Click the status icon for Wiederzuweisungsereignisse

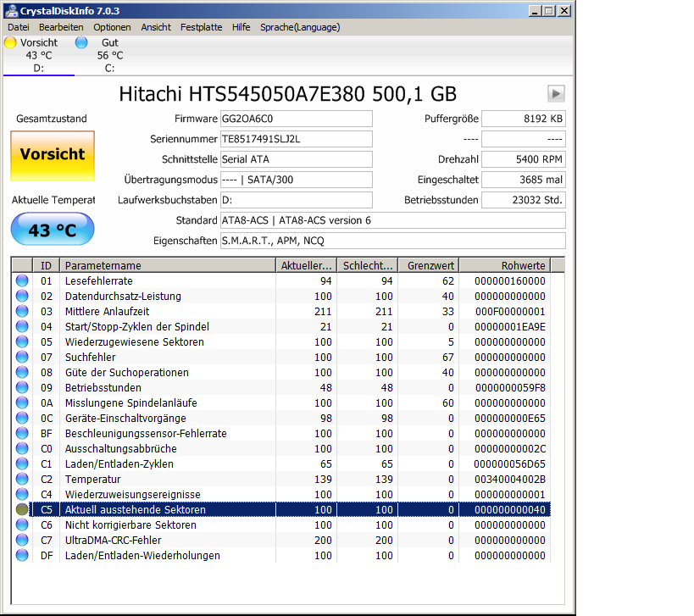pos(22,494)
